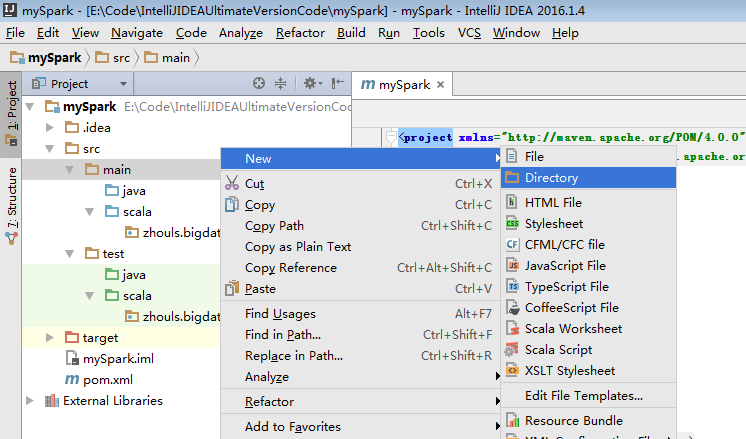
Task: Open the VCS menu
Action: point(469,33)
